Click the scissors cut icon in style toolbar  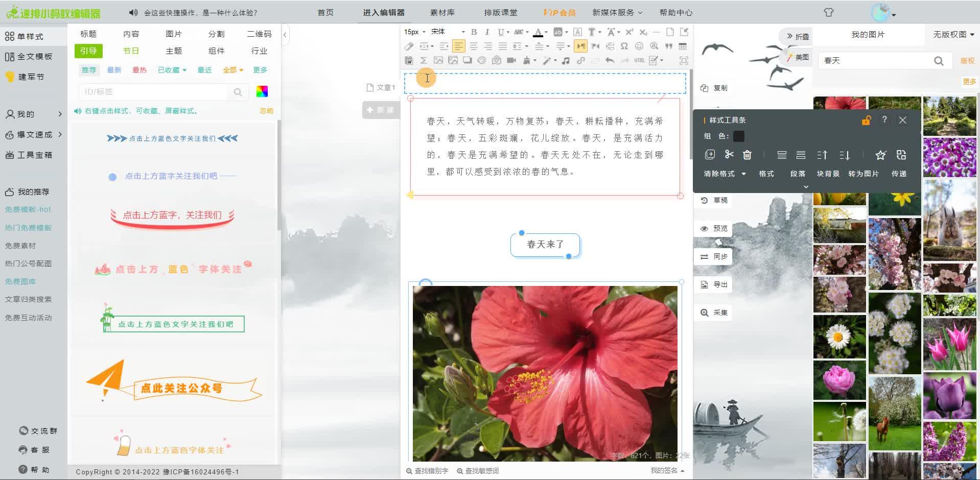click(729, 155)
